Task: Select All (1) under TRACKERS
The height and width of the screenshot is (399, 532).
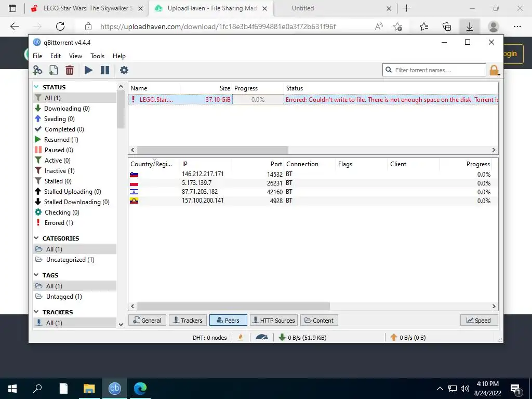Action: (x=75, y=323)
